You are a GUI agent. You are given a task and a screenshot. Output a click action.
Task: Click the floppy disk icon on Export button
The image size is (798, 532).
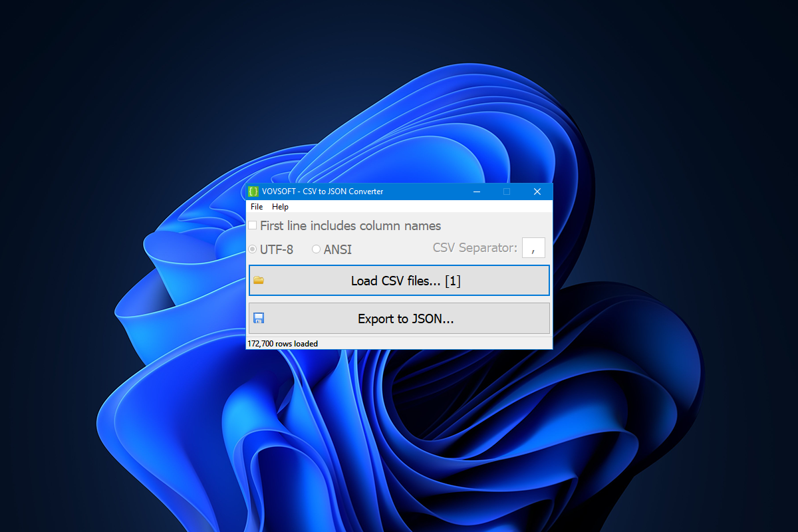click(259, 318)
